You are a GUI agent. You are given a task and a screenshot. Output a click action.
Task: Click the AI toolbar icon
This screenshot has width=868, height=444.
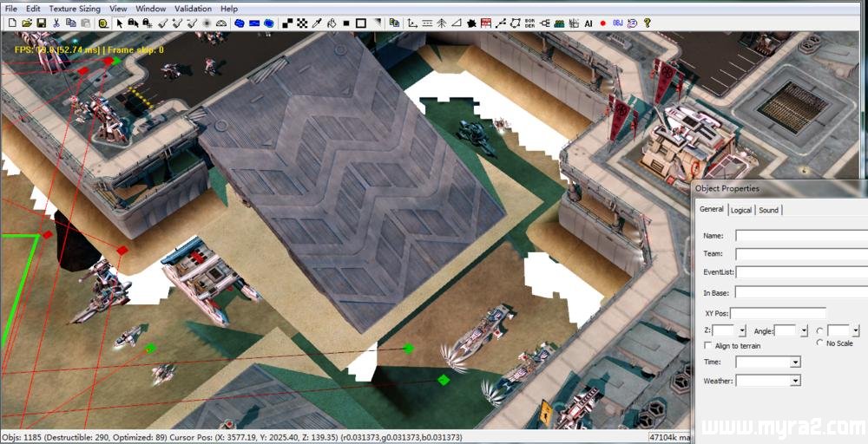click(x=589, y=23)
